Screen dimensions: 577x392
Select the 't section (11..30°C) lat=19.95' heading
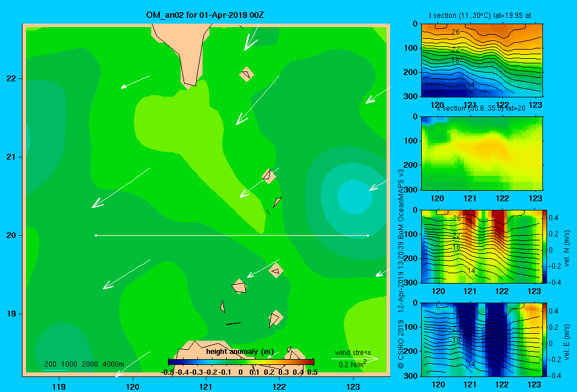coord(480,16)
